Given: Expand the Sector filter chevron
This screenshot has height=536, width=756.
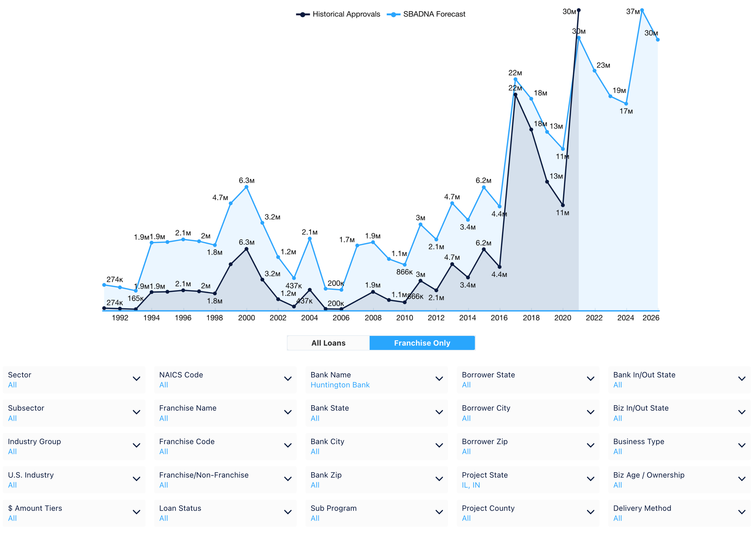Looking at the screenshot, I should click(136, 379).
